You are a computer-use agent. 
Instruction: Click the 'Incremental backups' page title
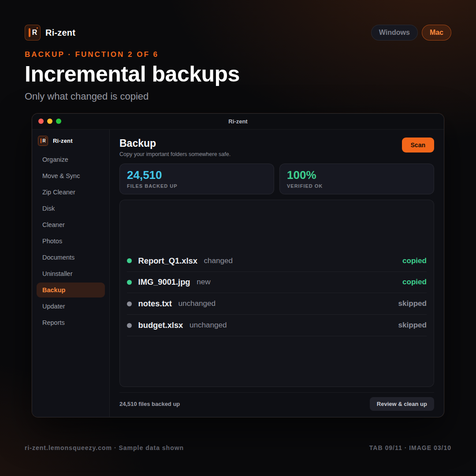[x=132, y=74]
